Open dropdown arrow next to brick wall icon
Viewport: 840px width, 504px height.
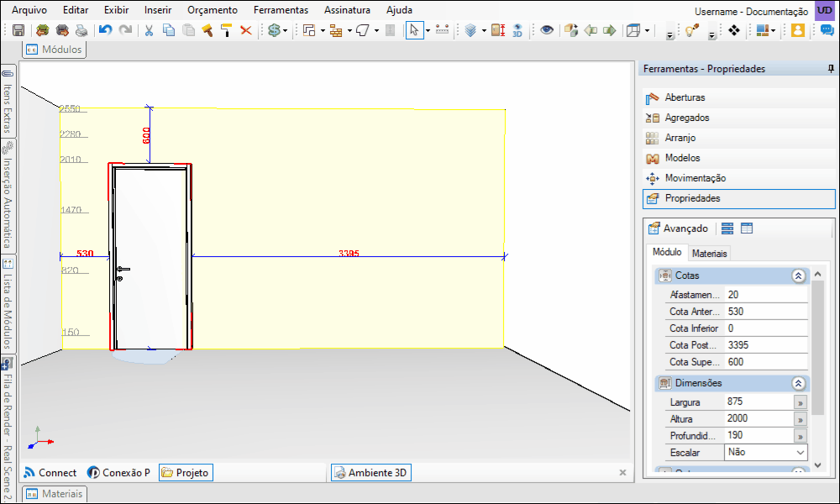click(x=349, y=30)
